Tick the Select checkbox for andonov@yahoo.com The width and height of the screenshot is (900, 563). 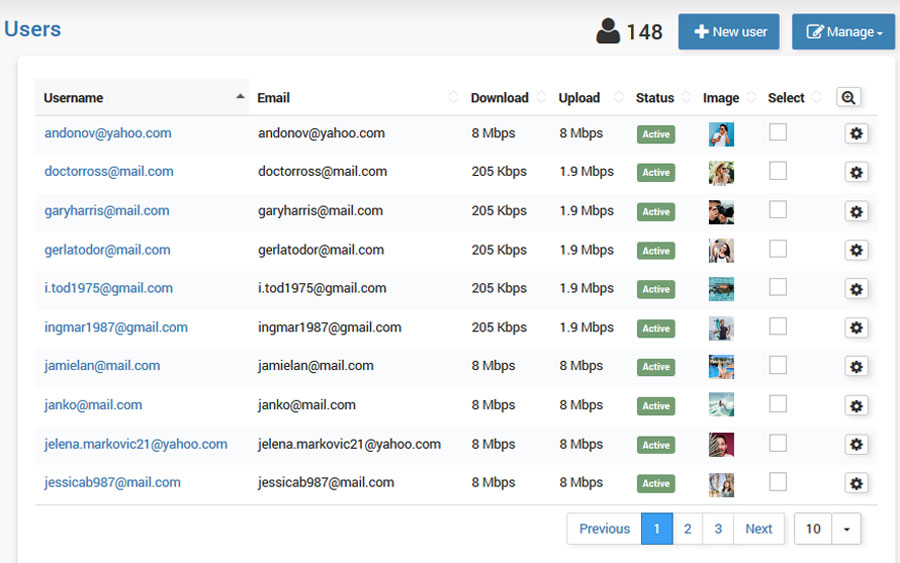point(778,132)
